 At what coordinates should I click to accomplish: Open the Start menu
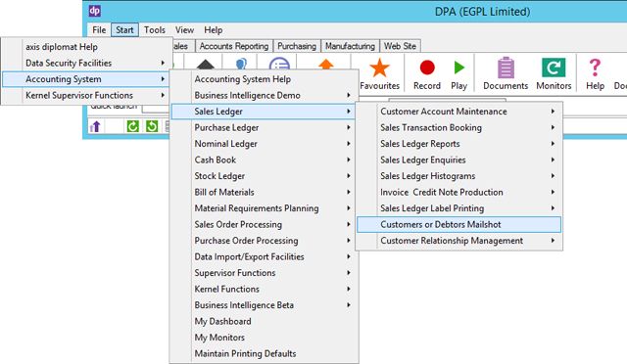pyautogui.click(x=124, y=30)
